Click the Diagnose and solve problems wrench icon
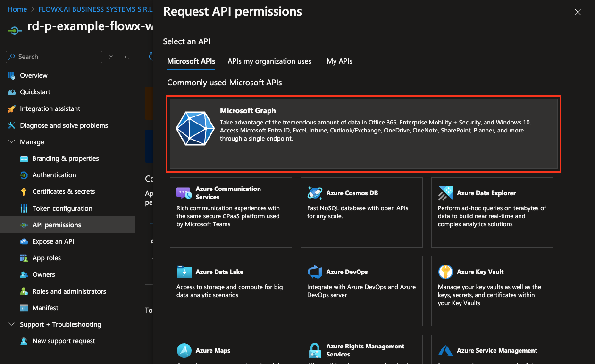Screen dimensions: 595x364 (x=11, y=125)
